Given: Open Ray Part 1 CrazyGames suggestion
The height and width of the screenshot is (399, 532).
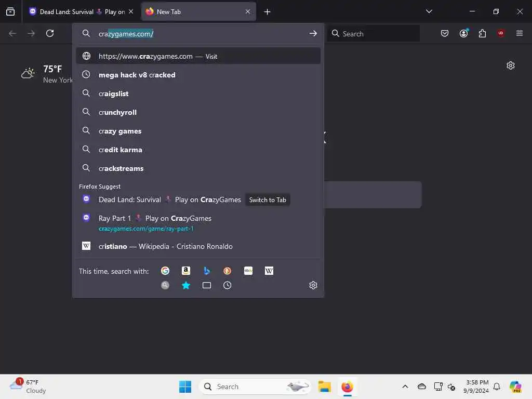Looking at the screenshot, I should point(198,223).
